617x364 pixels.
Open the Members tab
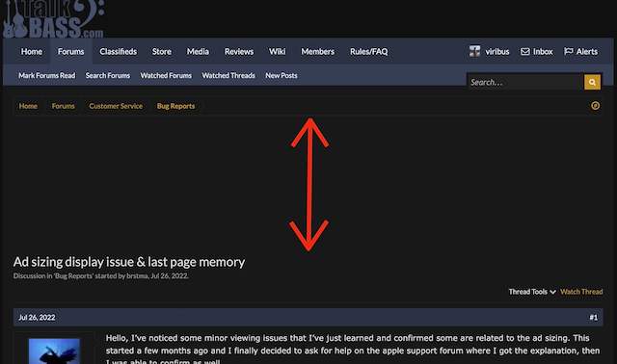(x=317, y=51)
